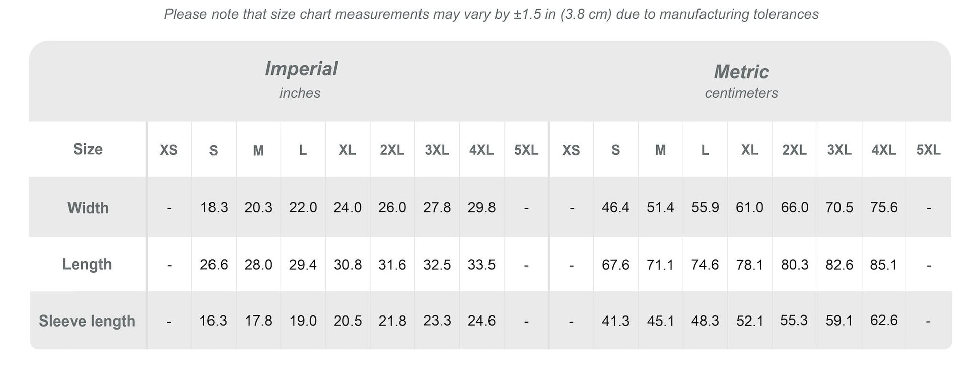This screenshot has height=380, width=980.
Task: Click the metric 5XL column header
Action: tap(928, 150)
